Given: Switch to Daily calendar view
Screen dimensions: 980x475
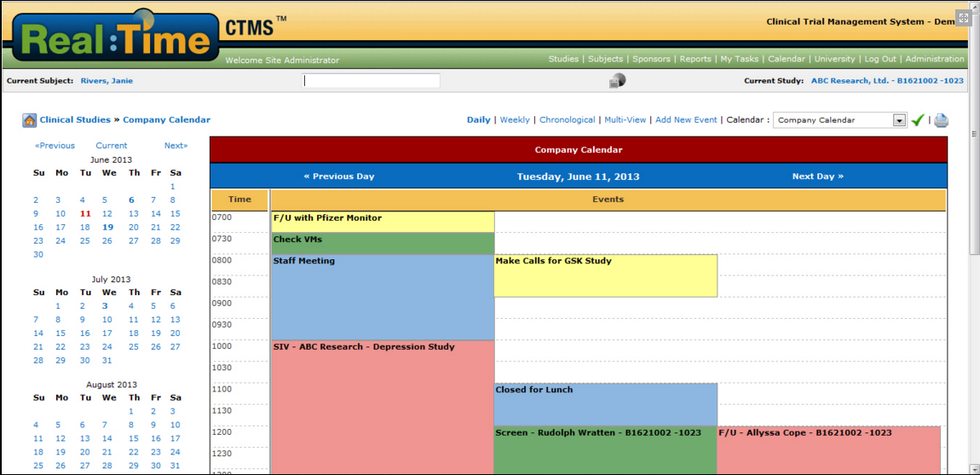Looking at the screenshot, I should click(478, 120).
